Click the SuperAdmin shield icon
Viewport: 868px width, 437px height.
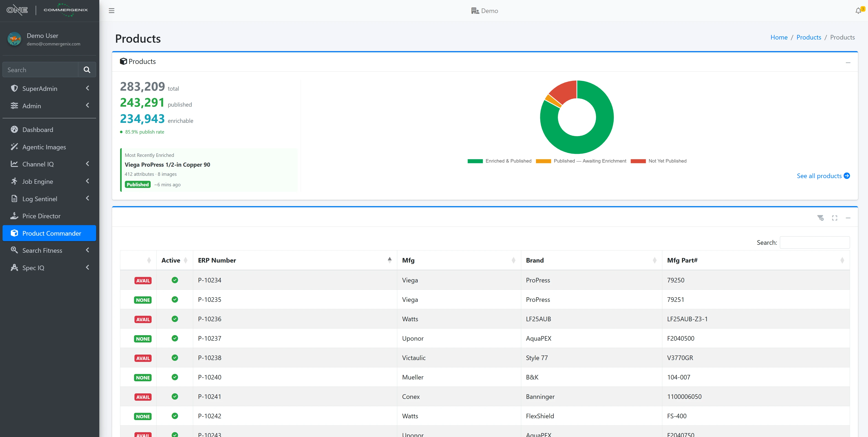click(14, 88)
